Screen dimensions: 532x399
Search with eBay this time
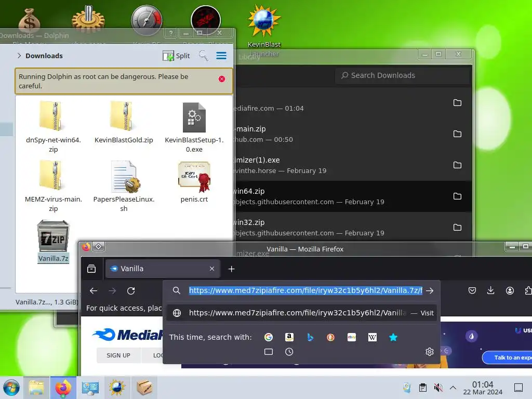(352, 337)
